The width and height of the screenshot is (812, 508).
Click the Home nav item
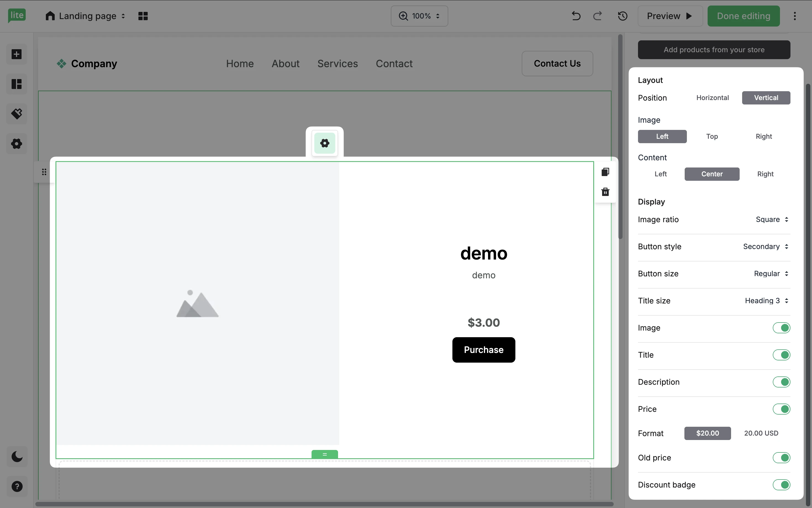tap(240, 64)
